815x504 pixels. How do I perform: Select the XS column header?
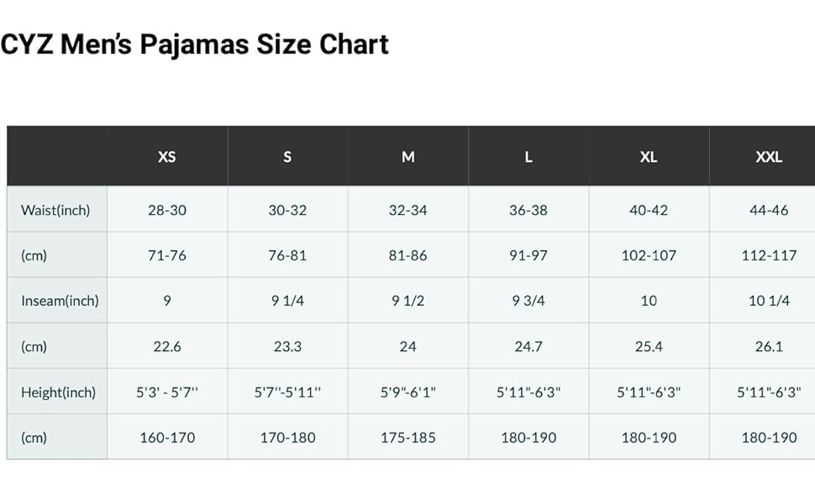167,157
